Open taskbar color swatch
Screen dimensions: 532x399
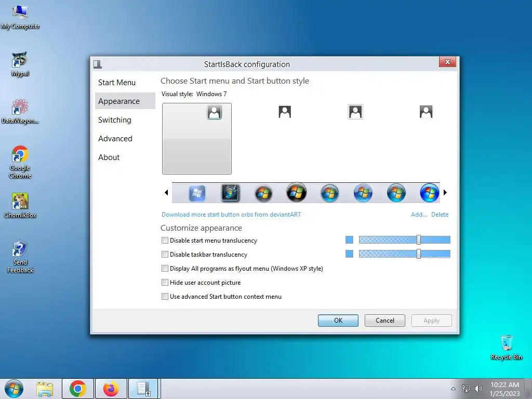click(x=349, y=254)
